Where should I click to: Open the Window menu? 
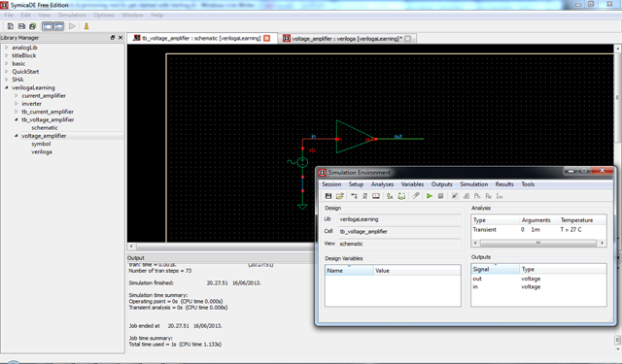(x=132, y=16)
